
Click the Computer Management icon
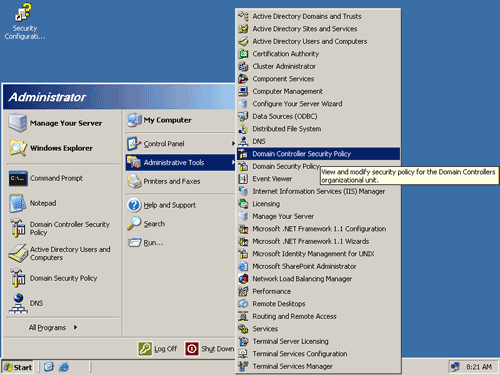point(243,91)
